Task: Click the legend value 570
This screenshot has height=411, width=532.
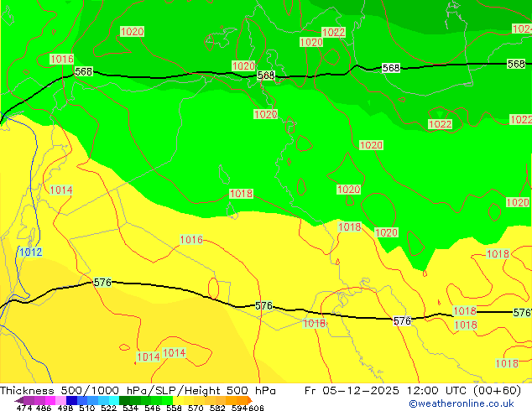Action: pyautogui.click(x=196, y=408)
